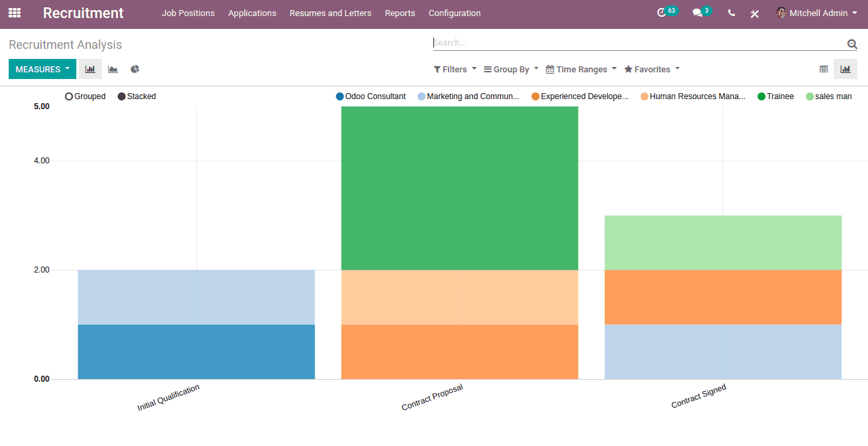This screenshot has height=446, width=868.
Task: Click orange bottom segment of Contract Proposal
Action: (459, 352)
